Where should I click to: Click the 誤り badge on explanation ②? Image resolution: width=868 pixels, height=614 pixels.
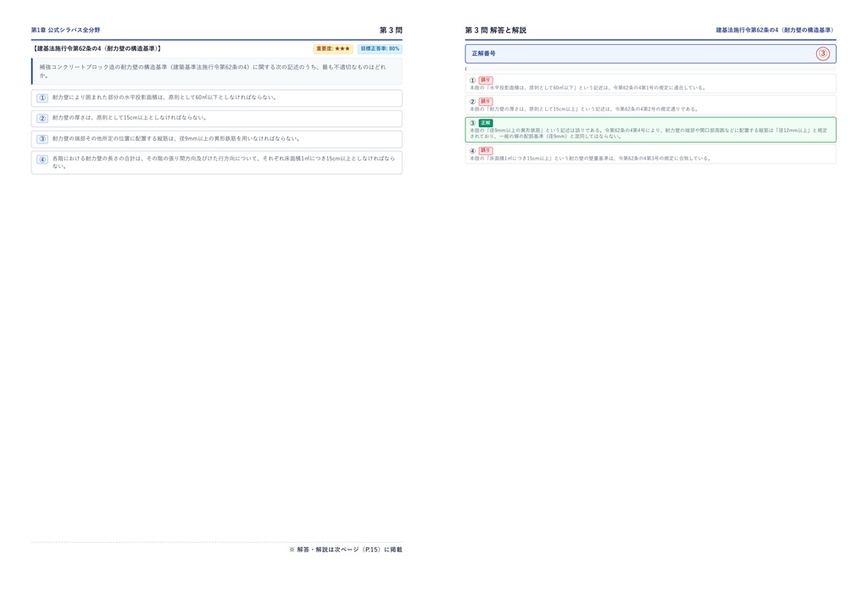486,102
